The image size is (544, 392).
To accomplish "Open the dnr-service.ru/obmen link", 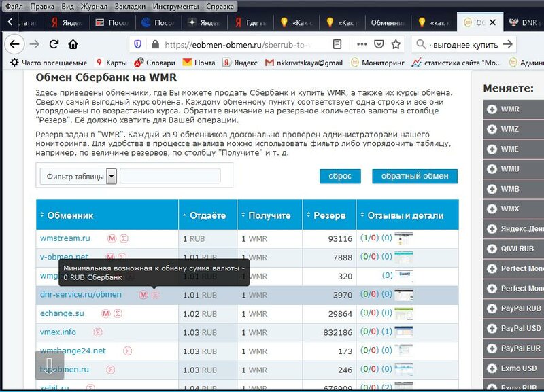I will (81, 294).
